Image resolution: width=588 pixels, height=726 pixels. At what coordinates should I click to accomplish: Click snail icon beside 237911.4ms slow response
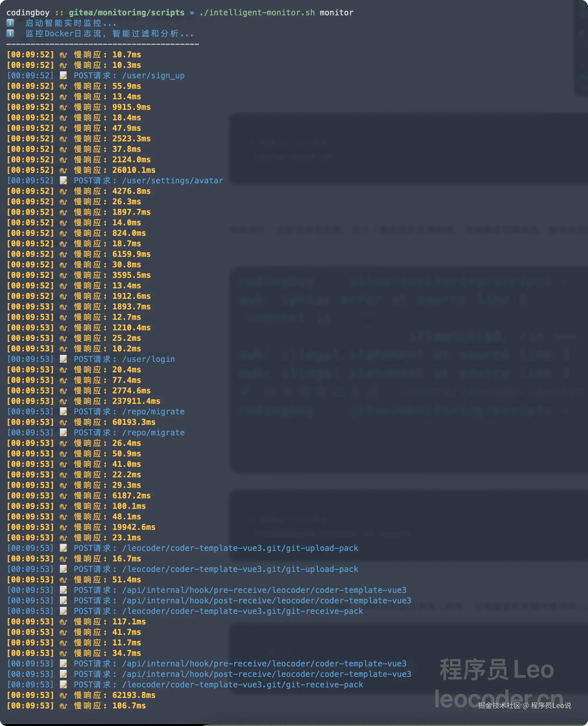pyautogui.click(x=63, y=401)
